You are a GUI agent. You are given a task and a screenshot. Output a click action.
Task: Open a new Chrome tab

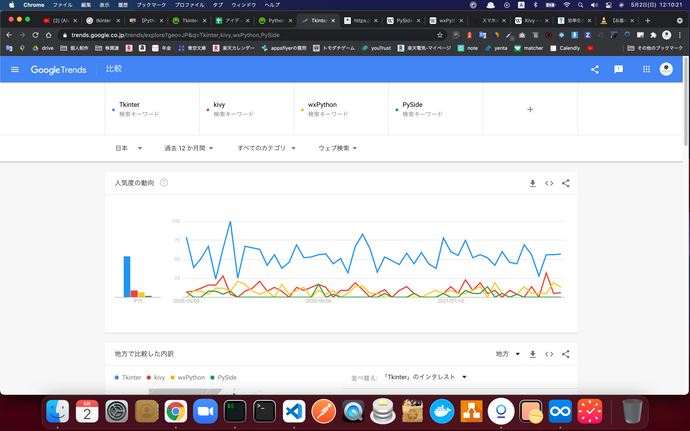click(647, 20)
